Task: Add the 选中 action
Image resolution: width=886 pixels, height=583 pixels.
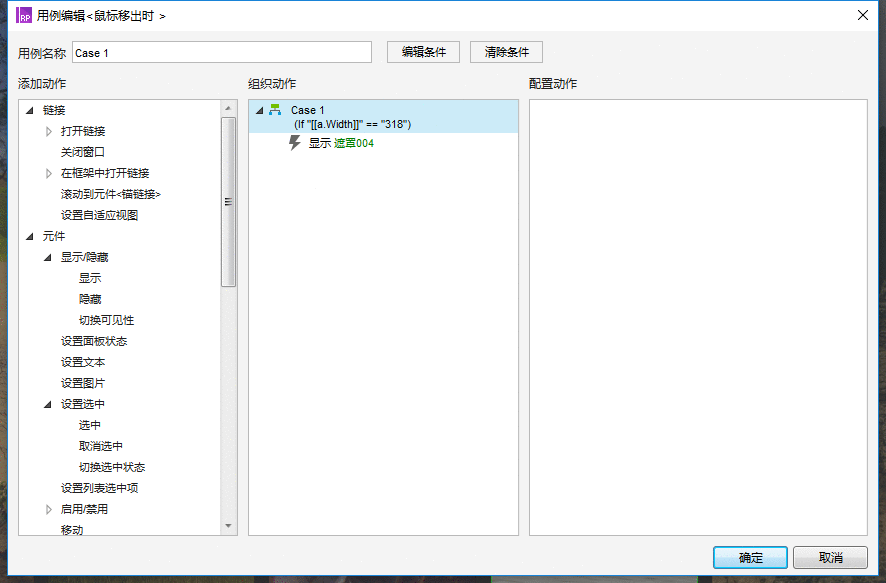Action: pos(90,425)
